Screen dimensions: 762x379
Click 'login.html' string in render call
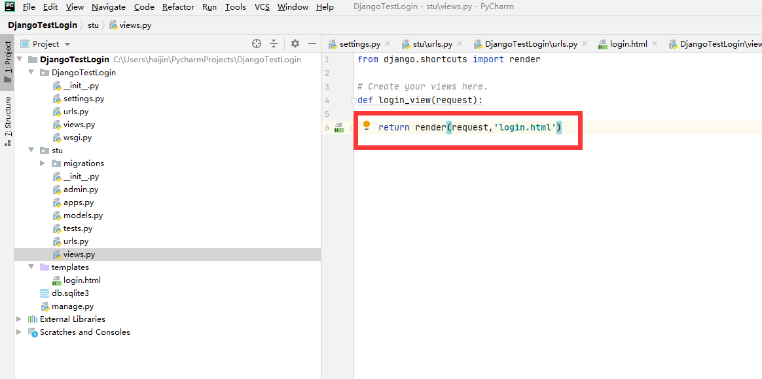coord(525,127)
